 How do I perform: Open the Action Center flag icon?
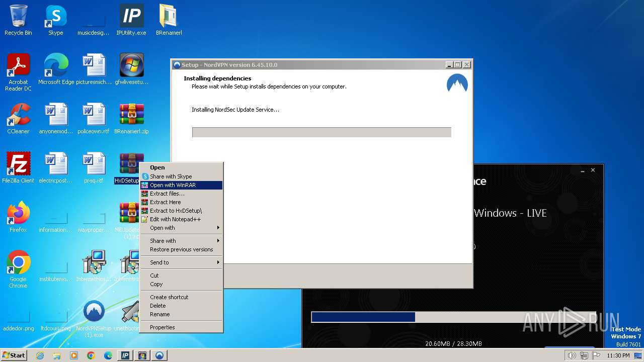coord(596,355)
